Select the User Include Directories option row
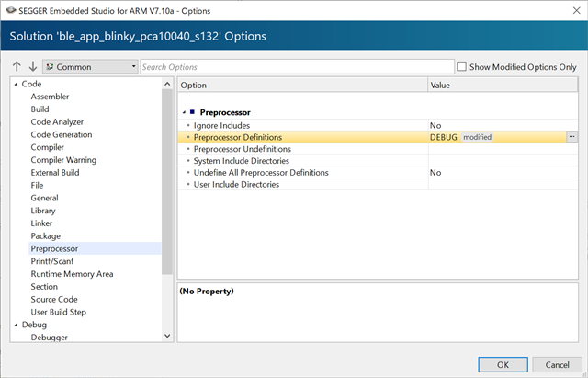 coord(378,184)
